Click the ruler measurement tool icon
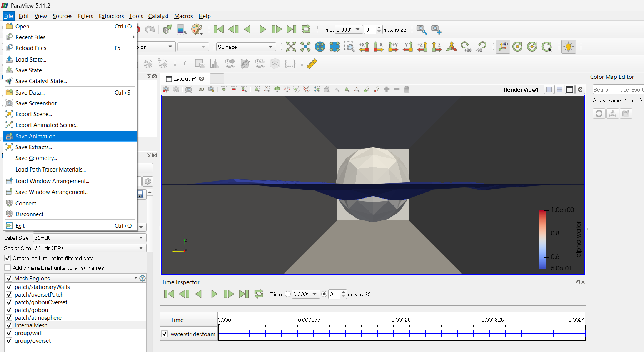The height and width of the screenshot is (352, 644). click(312, 64)
